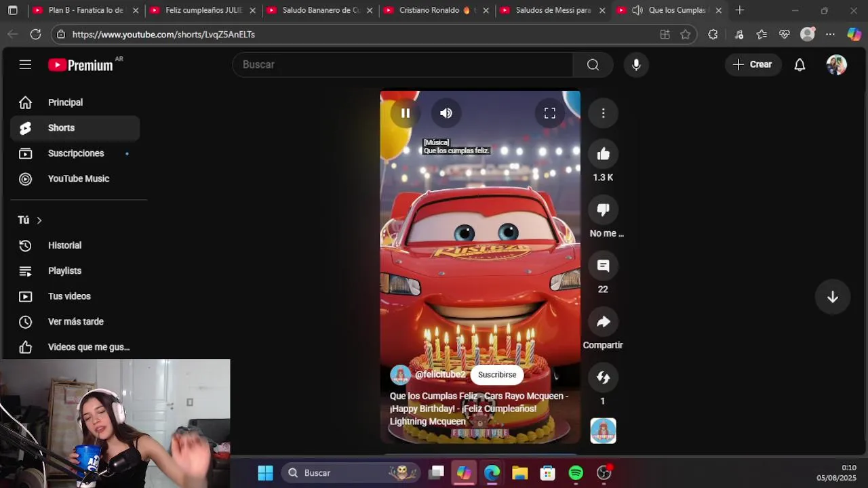Switch to the Plan B - Fanatica tab
Image resolution: width=868 pixels, height=488 pixels.
pos(85,10)
